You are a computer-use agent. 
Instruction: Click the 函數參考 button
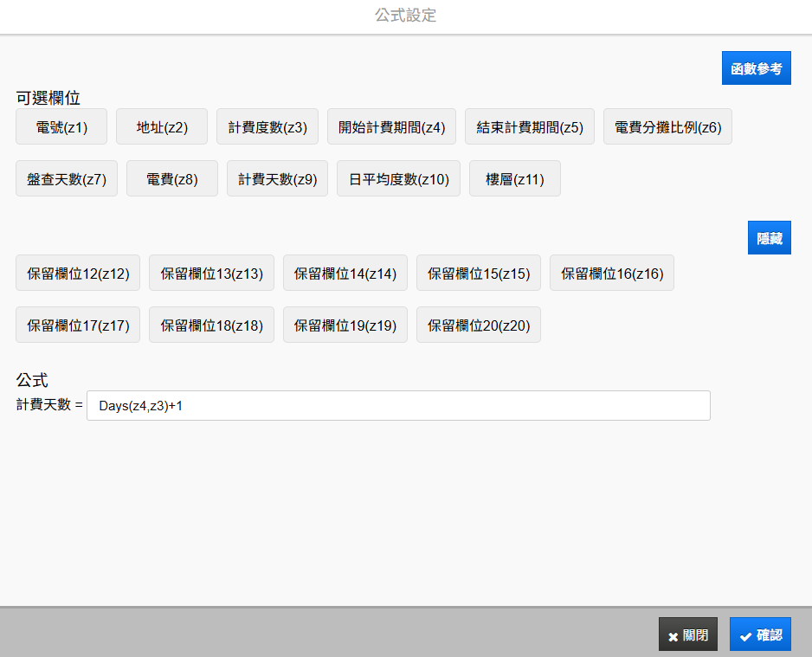point(756,68)
